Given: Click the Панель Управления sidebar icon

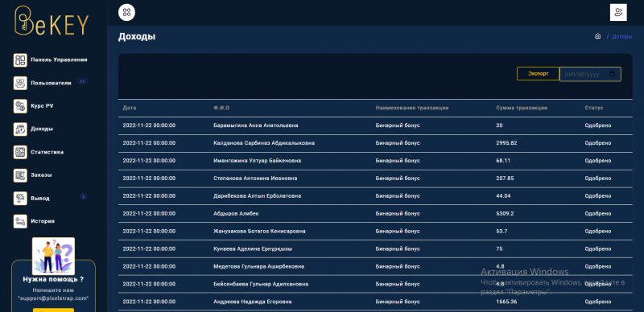Looking at the screenshot, I should pyautogui.click(x=20, y=60).
